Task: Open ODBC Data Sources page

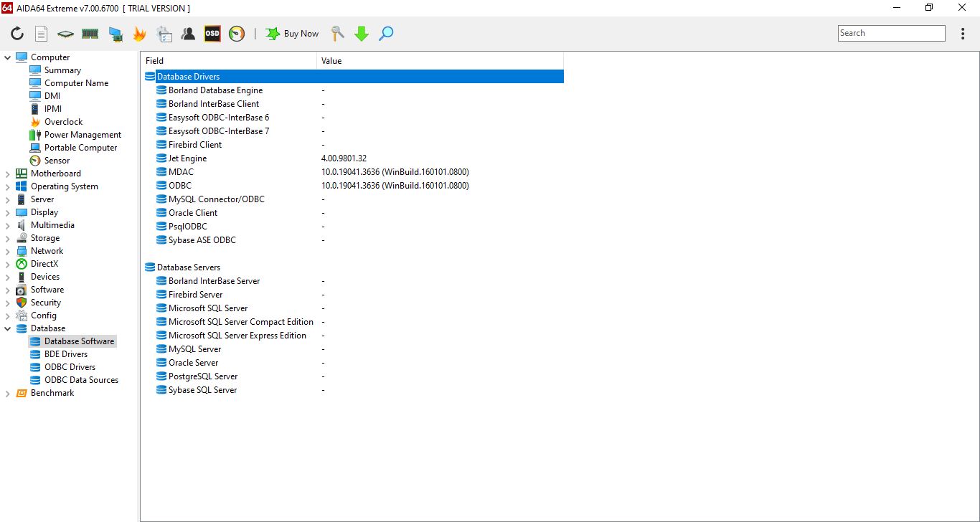Action: click(81, 380)
